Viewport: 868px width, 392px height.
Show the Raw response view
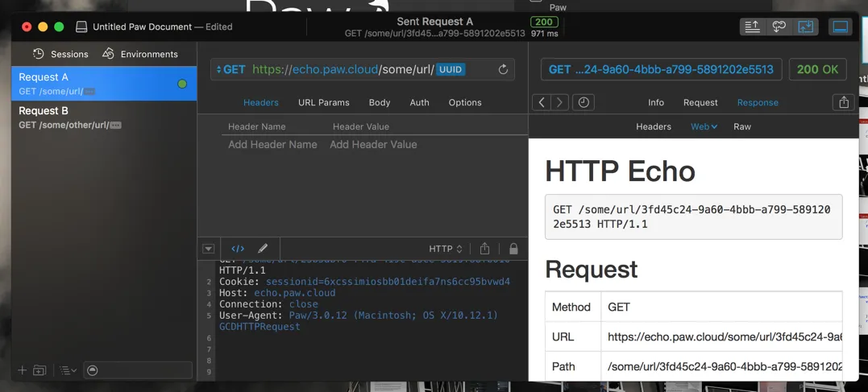click(x=741, y=126)
